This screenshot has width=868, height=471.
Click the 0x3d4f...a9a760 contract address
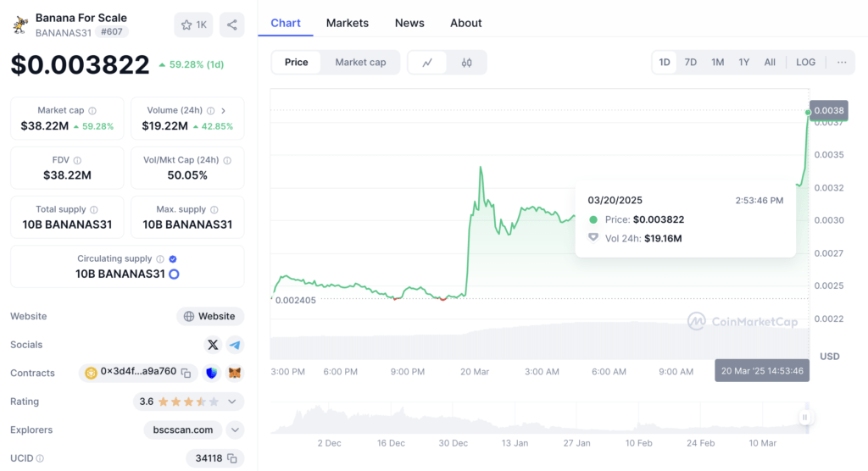click(x=138, y=371)
